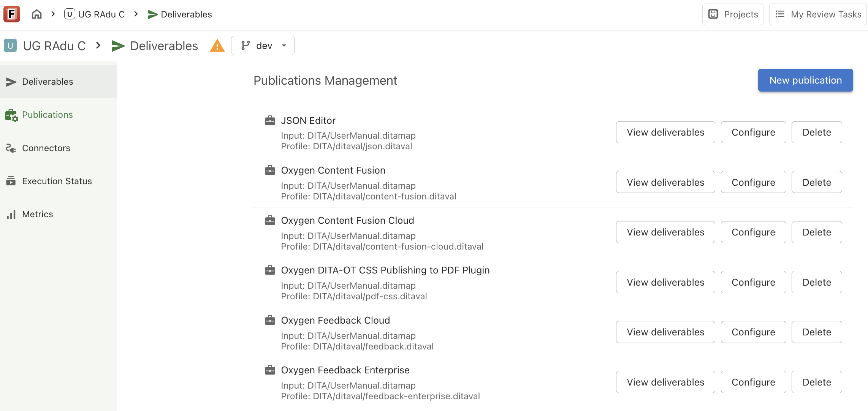Create a New publication
Viewport: 868px width, 411px height.
point(805,80)
